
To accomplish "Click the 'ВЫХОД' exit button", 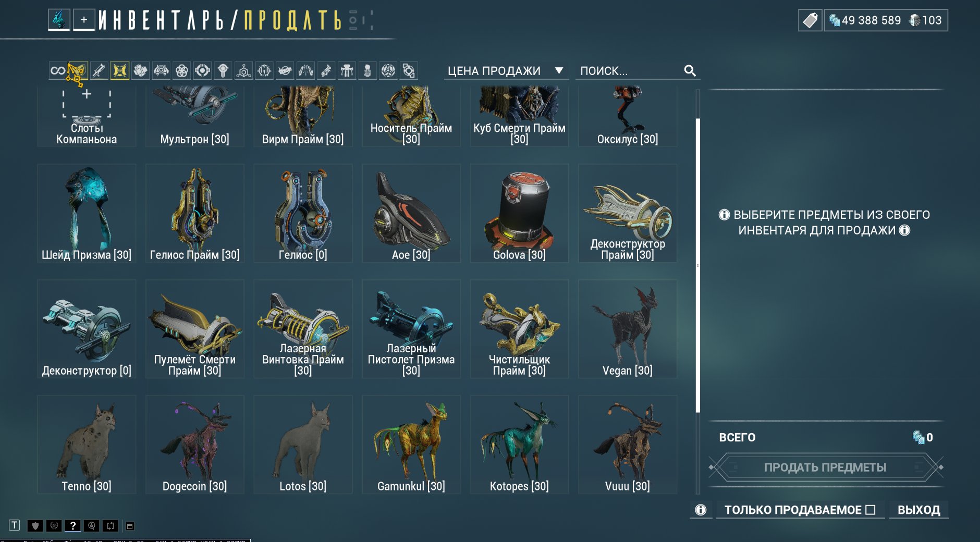I will click(918, 510).
